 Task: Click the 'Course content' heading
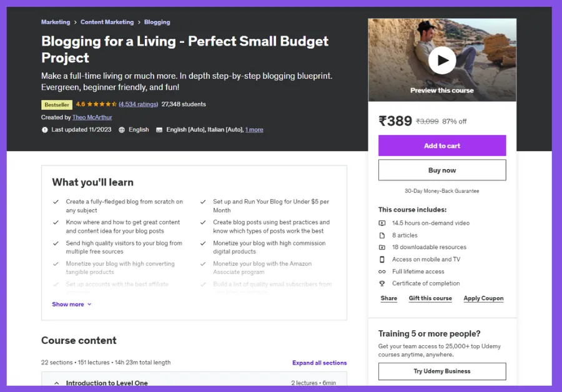click(x=79, y=340)
